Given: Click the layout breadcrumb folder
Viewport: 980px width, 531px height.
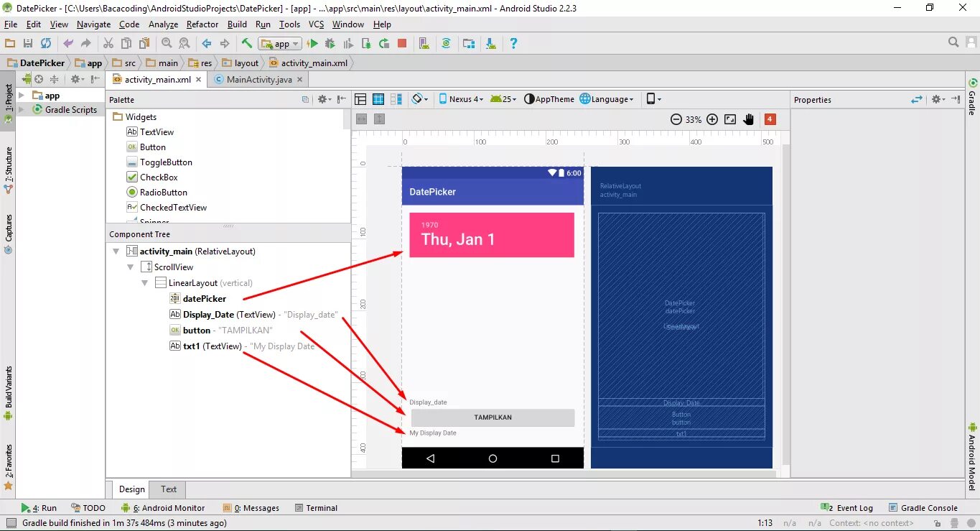Looking at the screenshot, I should (x=241, y=63).
